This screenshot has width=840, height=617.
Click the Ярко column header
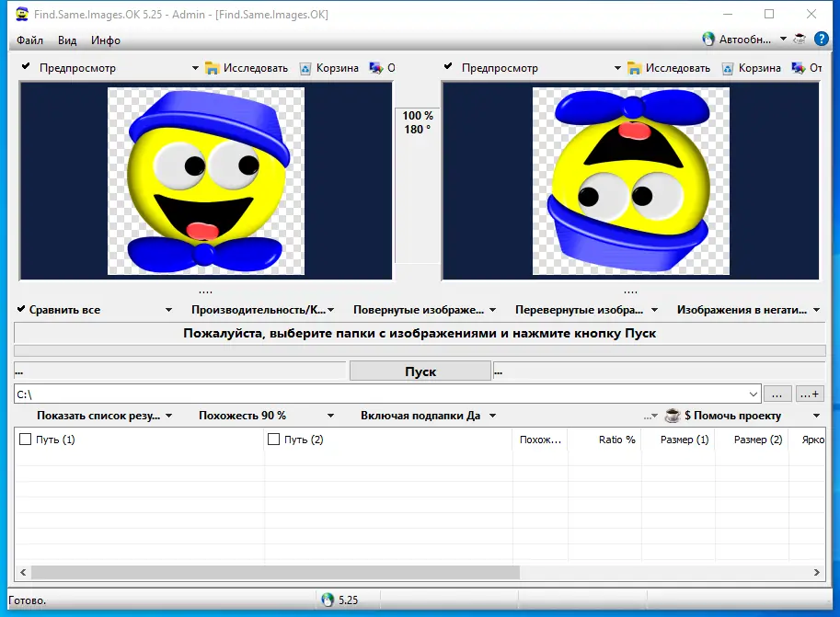pyautogui.click(x=807, y=440)
